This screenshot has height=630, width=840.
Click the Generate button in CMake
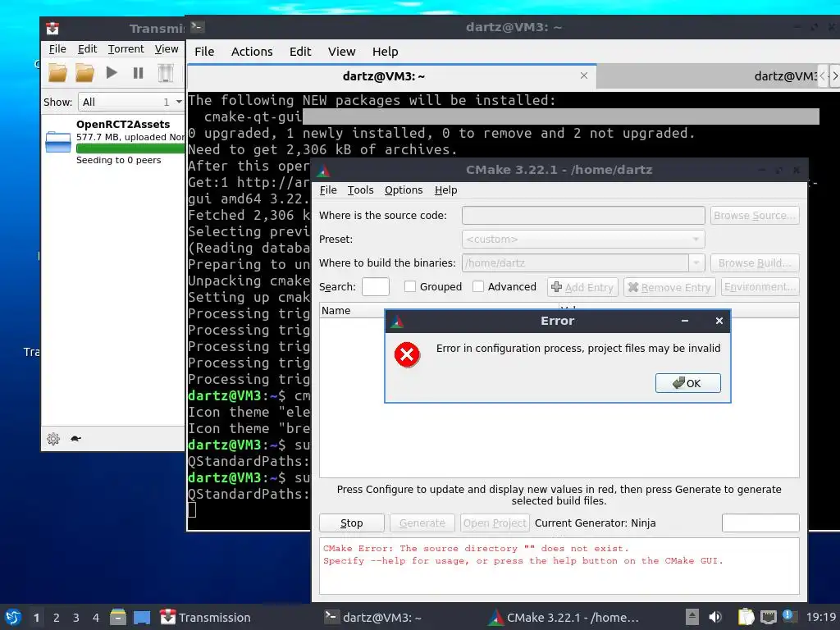click(x=422, y=523)
